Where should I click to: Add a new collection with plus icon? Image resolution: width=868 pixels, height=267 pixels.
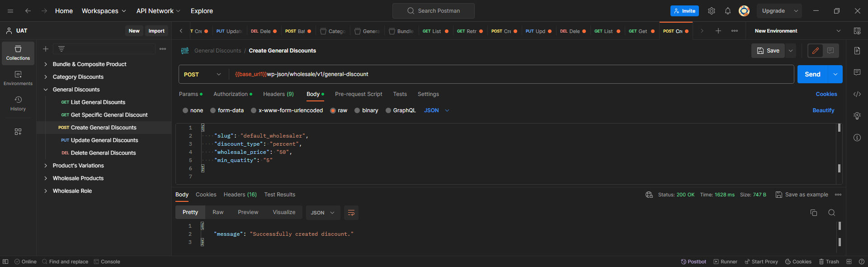click(46, 49)
